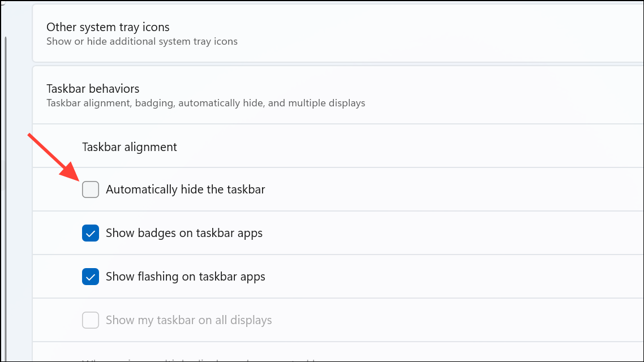Click the "Show flashing on taskbar apps" label

[x=185, y=277]
